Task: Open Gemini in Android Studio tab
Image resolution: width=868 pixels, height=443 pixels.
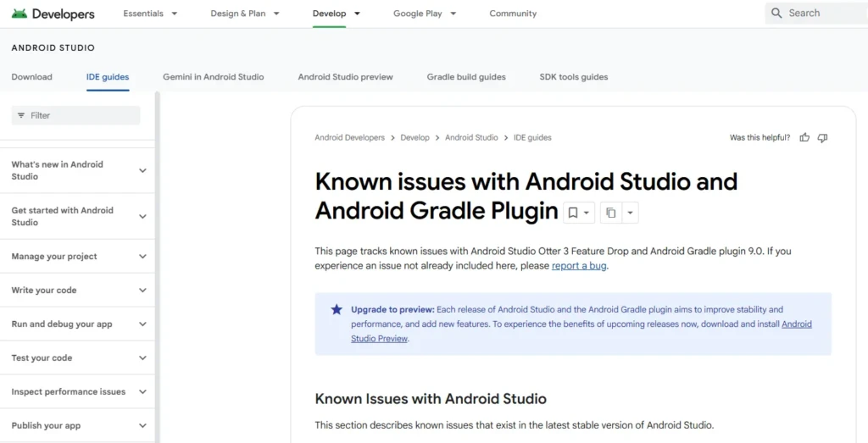Action: click(213, 77)
